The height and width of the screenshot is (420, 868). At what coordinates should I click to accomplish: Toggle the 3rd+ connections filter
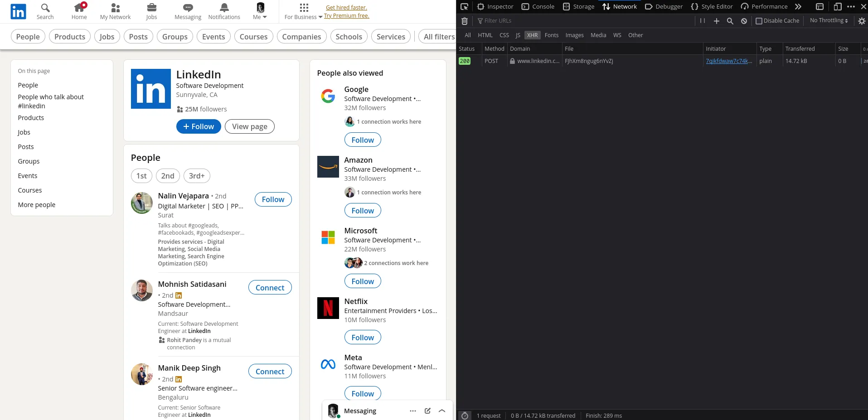click(x=197, y=176)
